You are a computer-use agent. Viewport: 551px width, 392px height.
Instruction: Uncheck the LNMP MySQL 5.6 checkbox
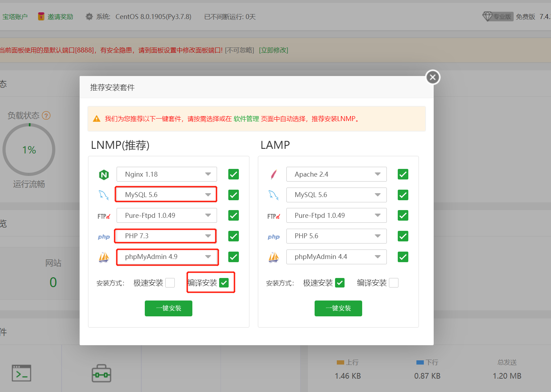234,195
